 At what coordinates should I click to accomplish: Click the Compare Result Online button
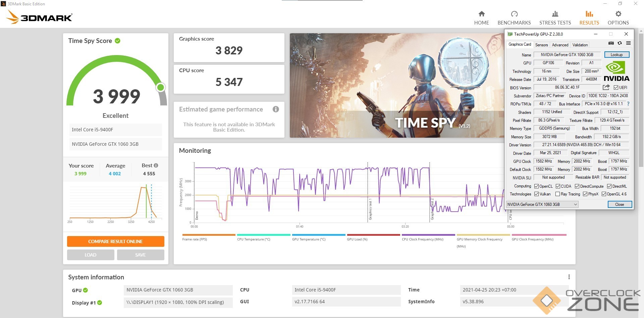115,241
